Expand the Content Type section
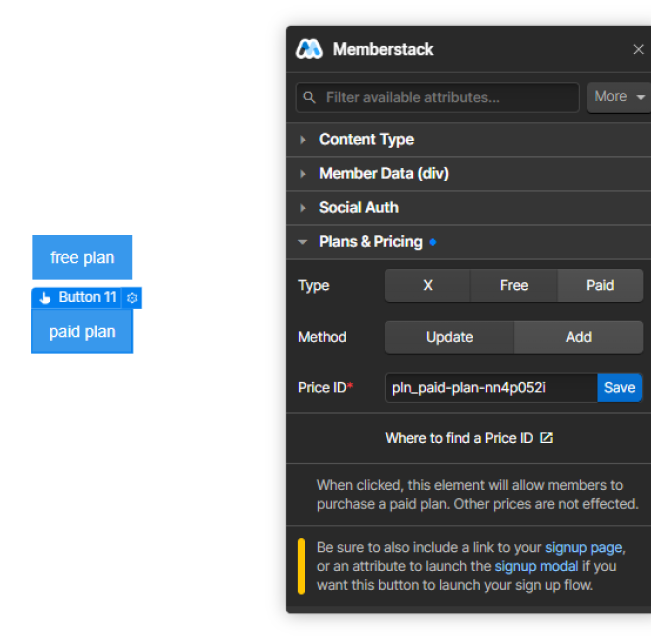Viewport: 651px width, 638px height. point(468,139)
